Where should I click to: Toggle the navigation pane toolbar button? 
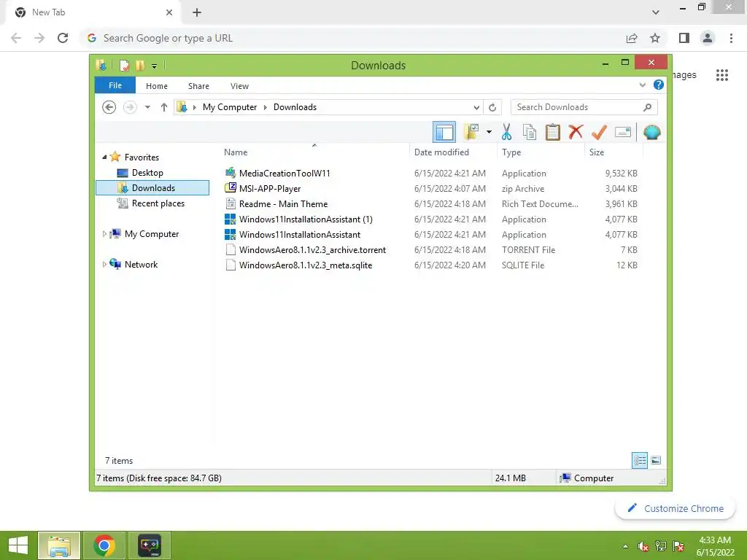pos(444,132)
